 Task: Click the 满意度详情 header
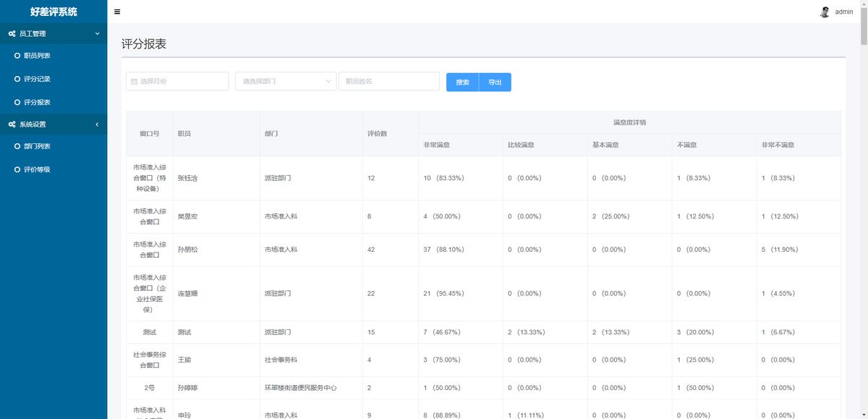[629, 122]
